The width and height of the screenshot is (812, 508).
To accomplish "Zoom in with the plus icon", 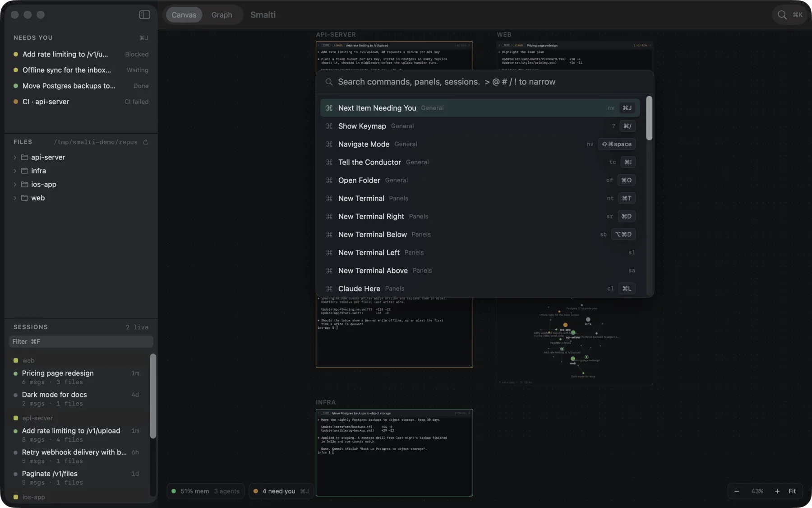I will (777, 491).
